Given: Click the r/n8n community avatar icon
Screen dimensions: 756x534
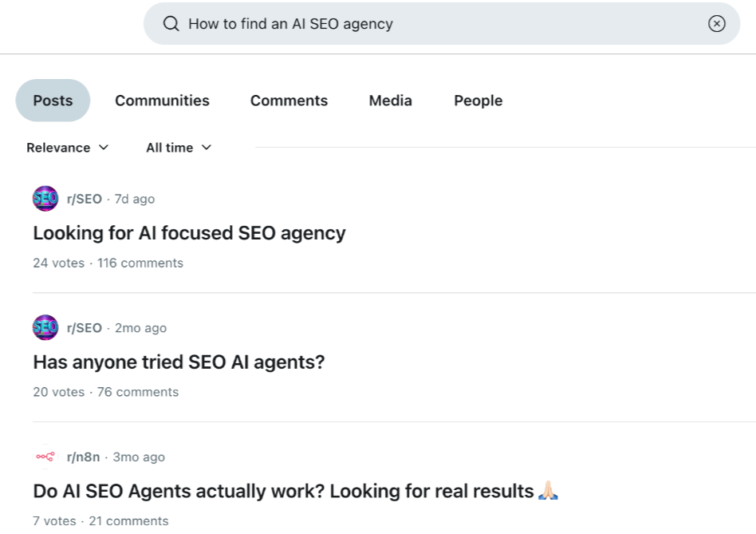Looking at the screenshot, I should tap(45, 457).
